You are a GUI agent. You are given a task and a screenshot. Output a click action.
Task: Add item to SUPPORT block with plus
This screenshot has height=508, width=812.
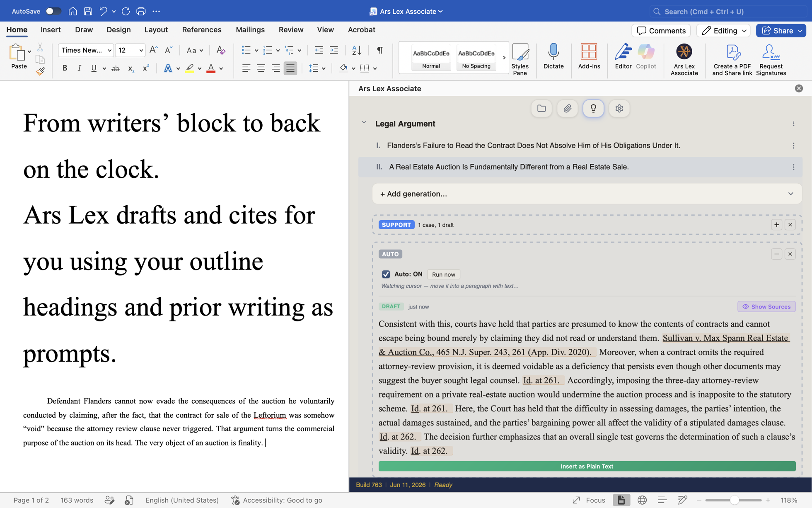776,225
